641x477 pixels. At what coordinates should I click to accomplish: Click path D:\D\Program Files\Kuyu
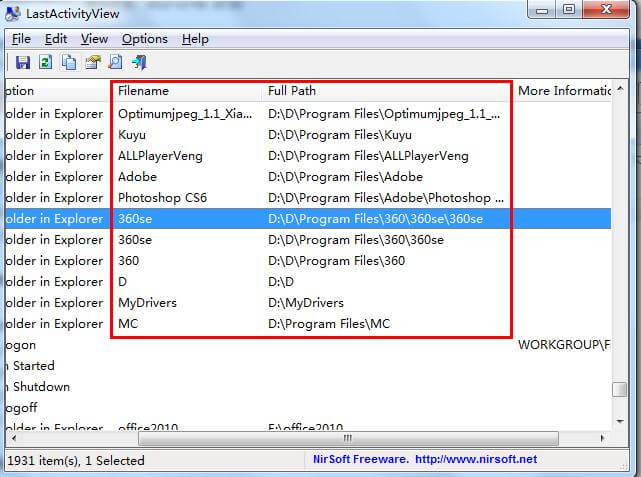[340, 135]
